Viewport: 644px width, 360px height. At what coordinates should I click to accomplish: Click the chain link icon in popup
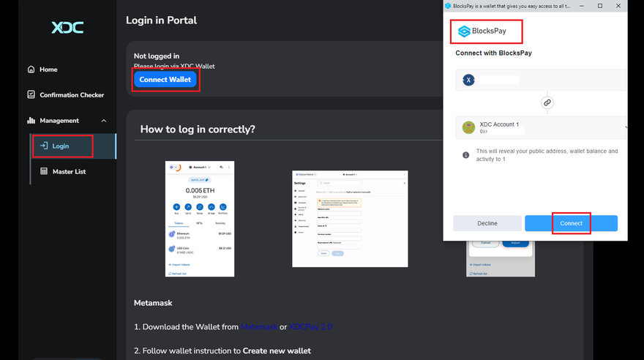pos(547,103)
